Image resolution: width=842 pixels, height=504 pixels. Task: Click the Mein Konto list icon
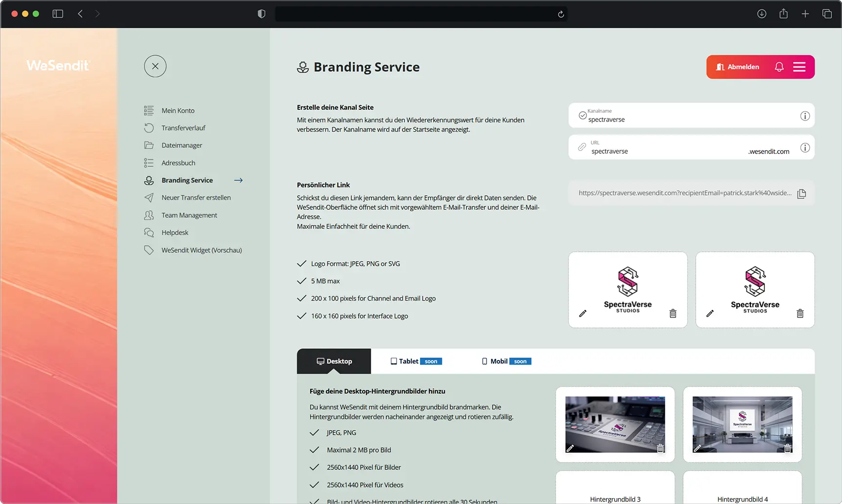(149, 111)
